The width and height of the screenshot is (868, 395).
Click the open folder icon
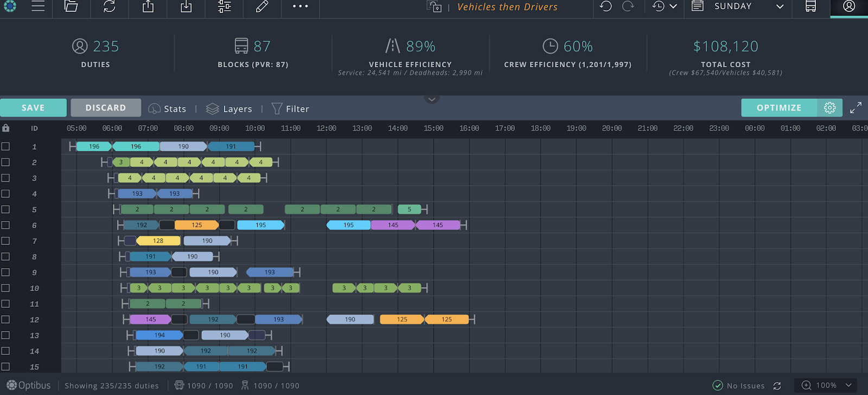(x=71, y=7)
